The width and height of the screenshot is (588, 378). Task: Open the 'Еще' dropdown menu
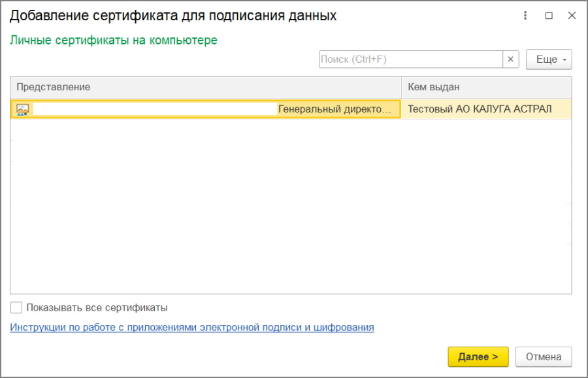point(549,60)
